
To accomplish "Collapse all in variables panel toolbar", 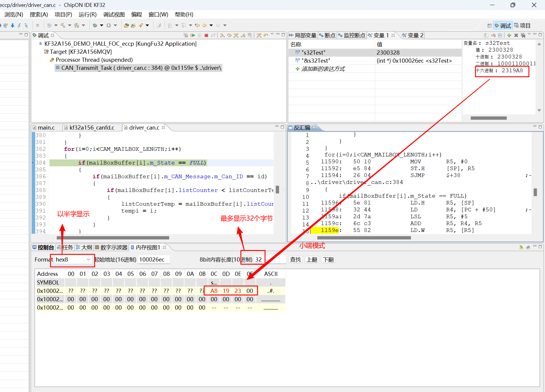I will pyautogui.click(x=500, y=35).
